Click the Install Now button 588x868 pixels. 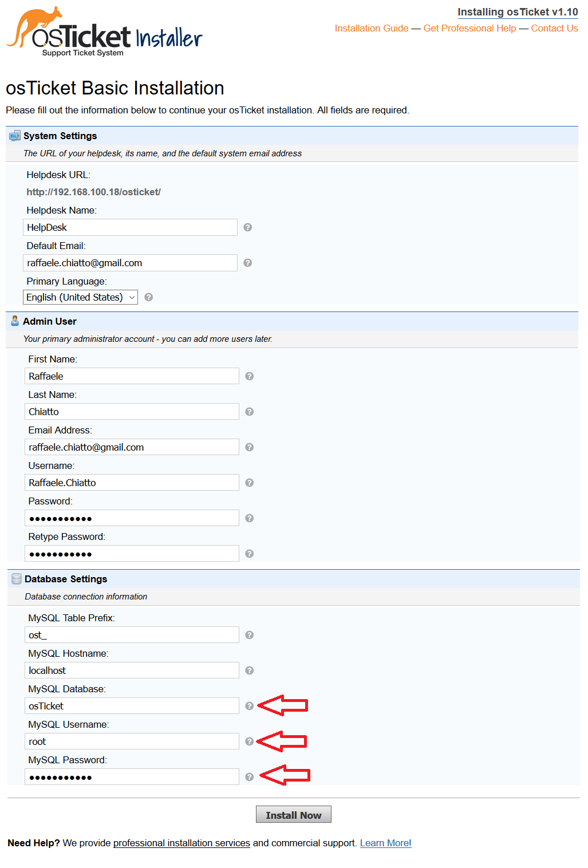click(294, 815)
